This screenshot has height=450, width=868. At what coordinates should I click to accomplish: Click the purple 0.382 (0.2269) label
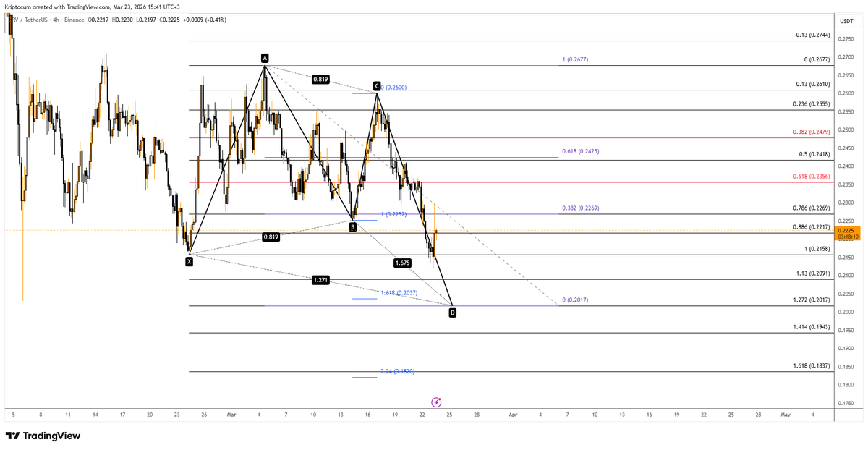(581, 208)
